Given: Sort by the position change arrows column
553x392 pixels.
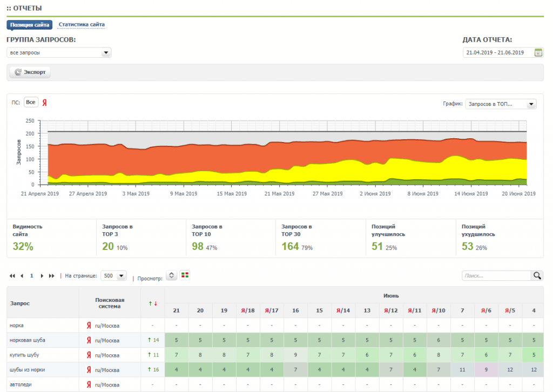Looking at the screenshot, I should tap(153, 303).
